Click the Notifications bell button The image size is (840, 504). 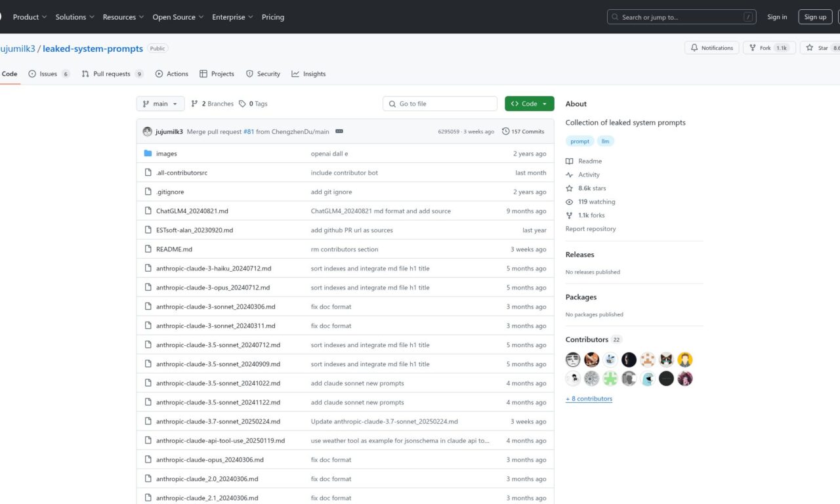tap(711, 48)
